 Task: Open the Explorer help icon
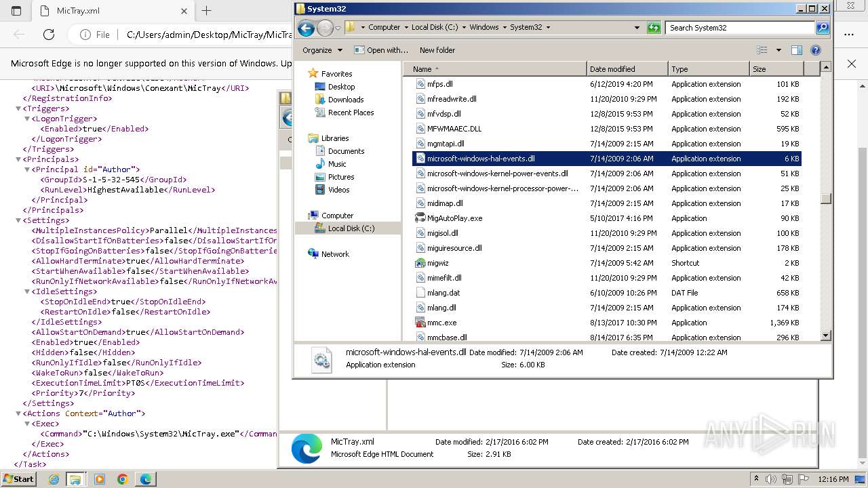point(816,50)
